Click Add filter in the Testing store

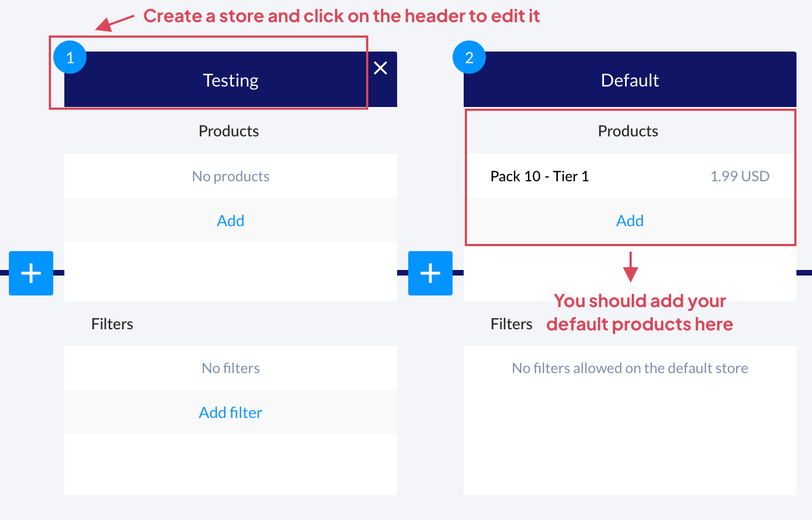pos(230,412)
